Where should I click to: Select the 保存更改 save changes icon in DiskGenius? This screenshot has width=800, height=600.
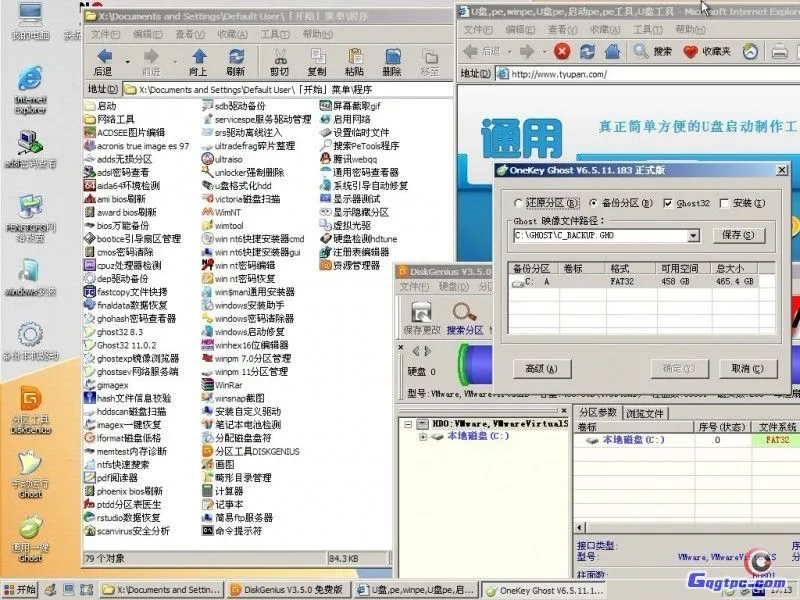click(421, 310)
